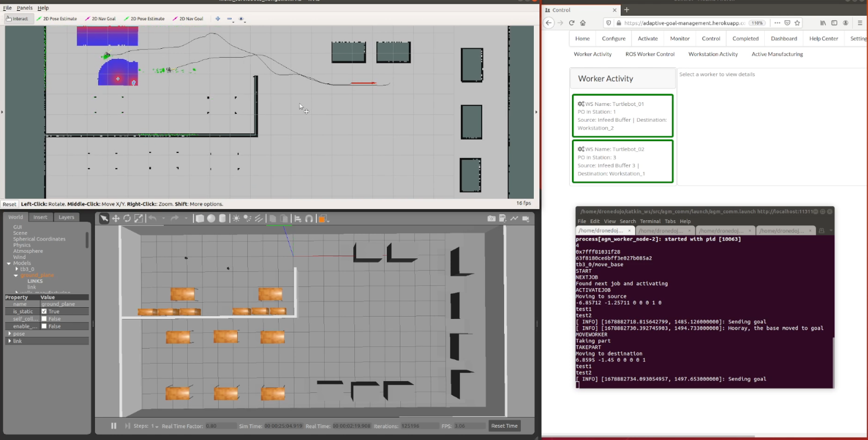Reload the Firefox page
The width and height of the screenshot is (868, 440).
tap(571, 23)
